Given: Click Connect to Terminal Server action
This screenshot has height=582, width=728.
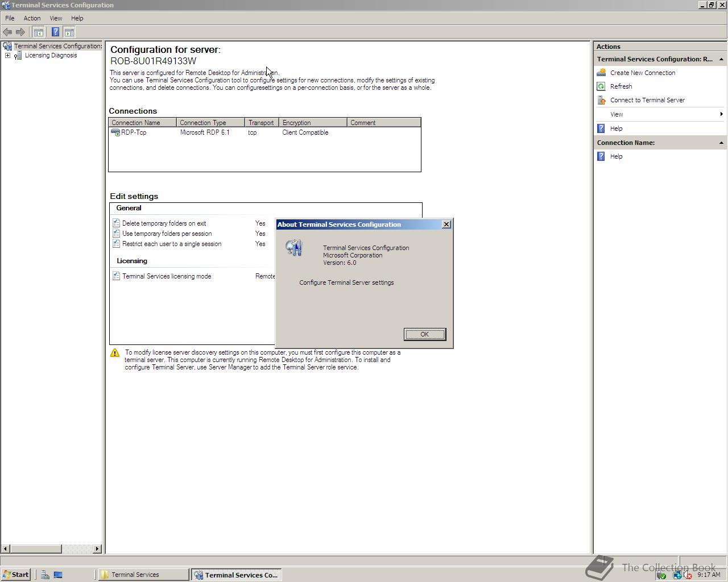Looking at the screenshot, I should [647, 100].
